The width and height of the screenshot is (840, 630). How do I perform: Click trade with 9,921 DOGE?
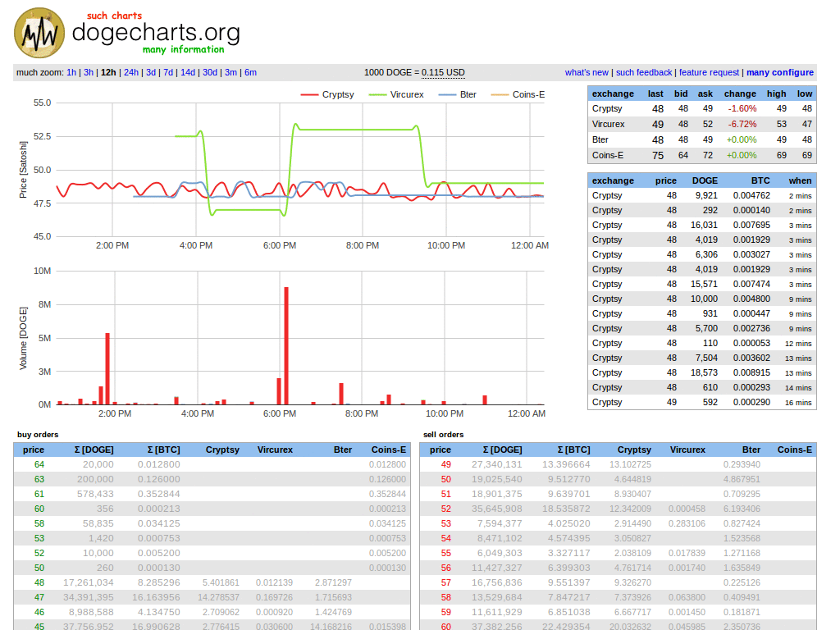702,196
